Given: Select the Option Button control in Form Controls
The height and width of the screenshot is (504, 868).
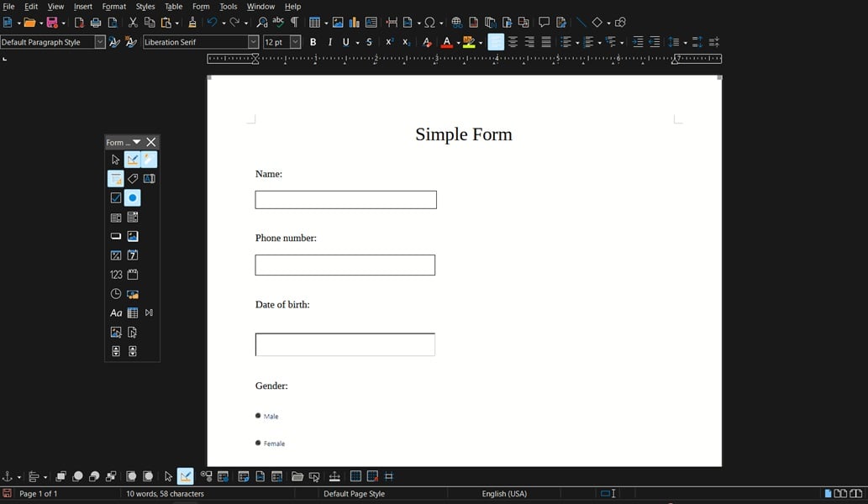Looking at the screenshot, I should (x=132, y=198).
